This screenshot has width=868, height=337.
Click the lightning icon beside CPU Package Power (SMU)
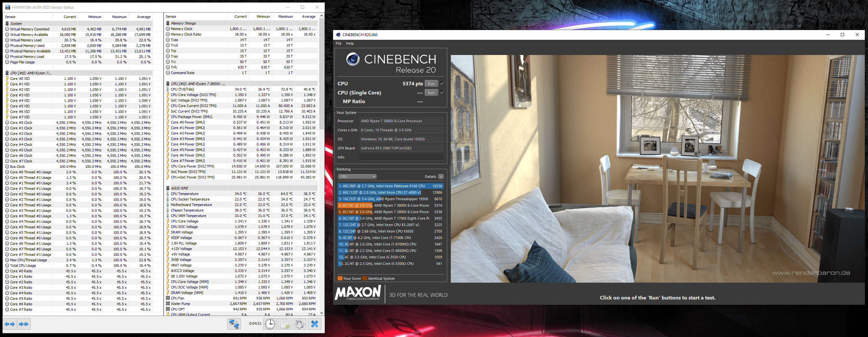pos(168,117)
